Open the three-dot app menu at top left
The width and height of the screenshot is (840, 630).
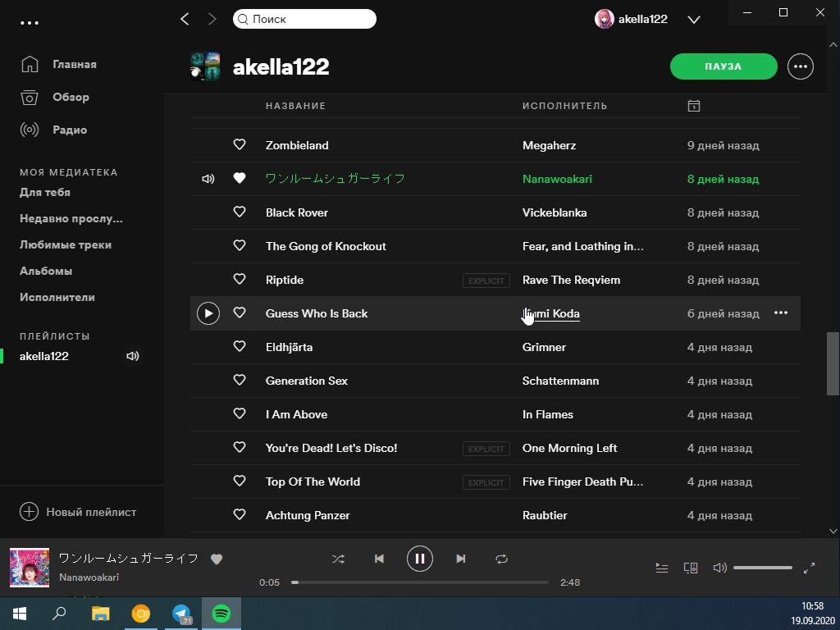29,23
